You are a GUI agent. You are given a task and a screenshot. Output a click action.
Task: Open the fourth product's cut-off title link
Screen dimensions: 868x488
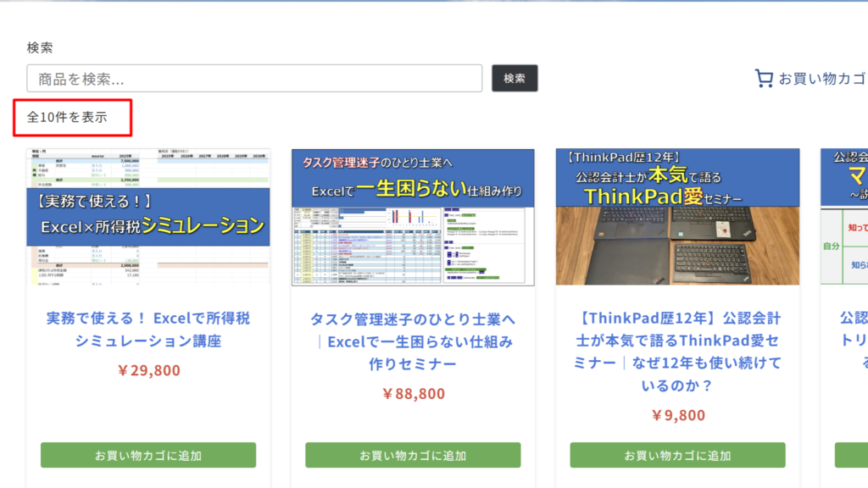853,341
